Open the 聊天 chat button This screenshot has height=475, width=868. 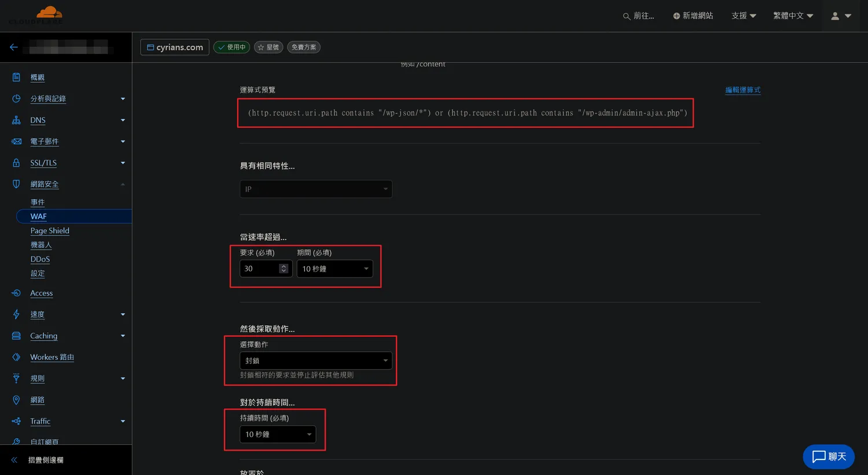click(828, 456)
